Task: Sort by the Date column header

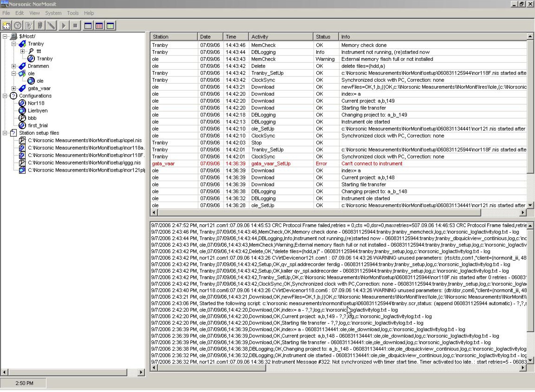Action: 210,37
